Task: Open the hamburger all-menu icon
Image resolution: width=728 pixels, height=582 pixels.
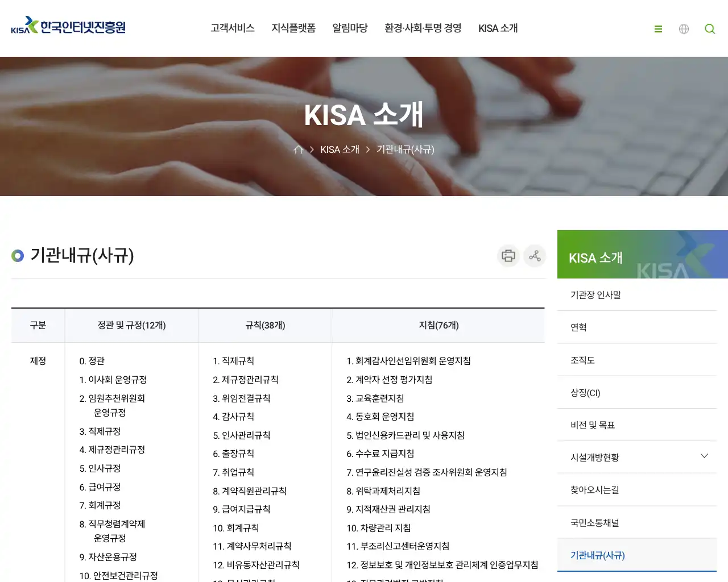Action: coord(658,28)
